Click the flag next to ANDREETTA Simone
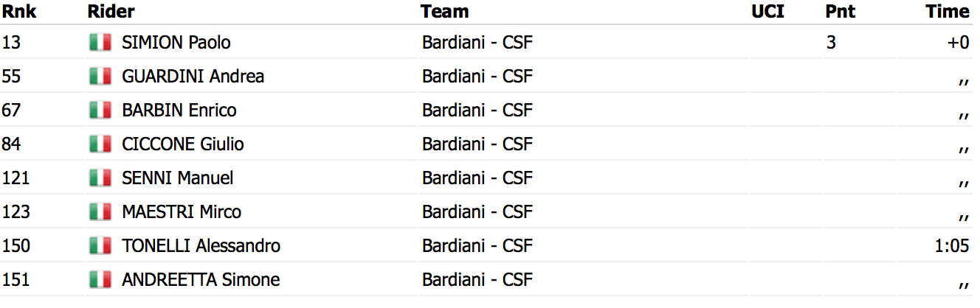The width and height of the screenshot is (980, 308). click(x=100, y=280)
